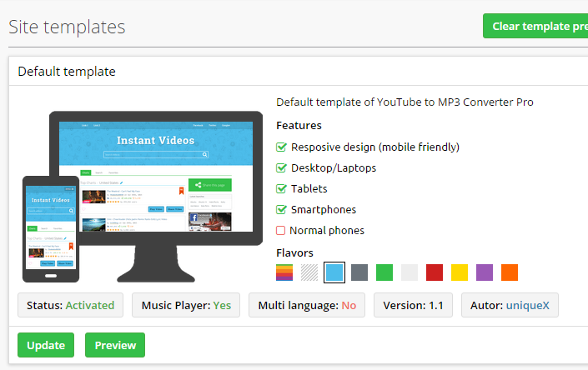Toggle Resposive design checkbox
Screen dimensions: 588x370
point(281,147)
